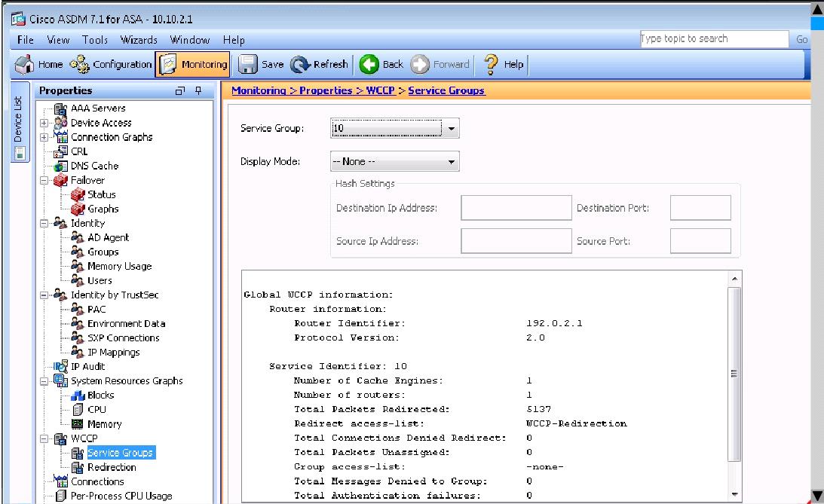Select the Environment Data tree item
Viewport: 824px width, 504px height.
tap(126, 324)
